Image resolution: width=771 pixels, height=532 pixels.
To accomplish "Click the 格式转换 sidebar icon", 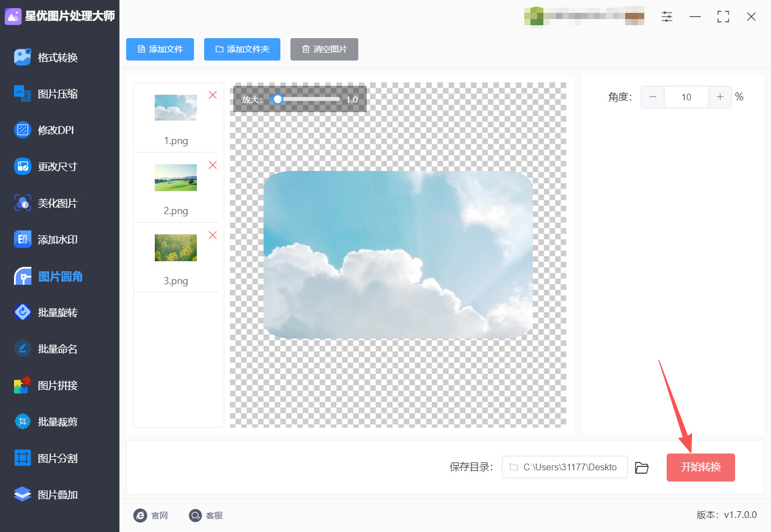I will coord(22,57).
